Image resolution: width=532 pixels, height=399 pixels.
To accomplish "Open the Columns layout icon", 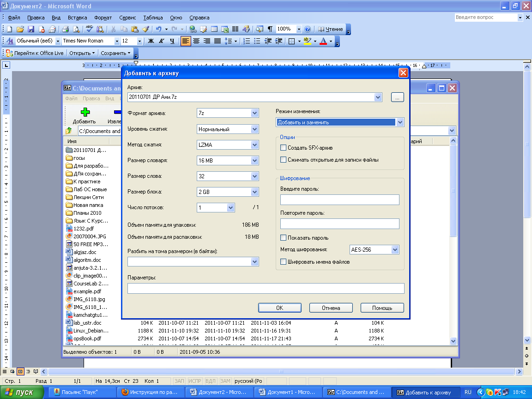I will 235,29.
